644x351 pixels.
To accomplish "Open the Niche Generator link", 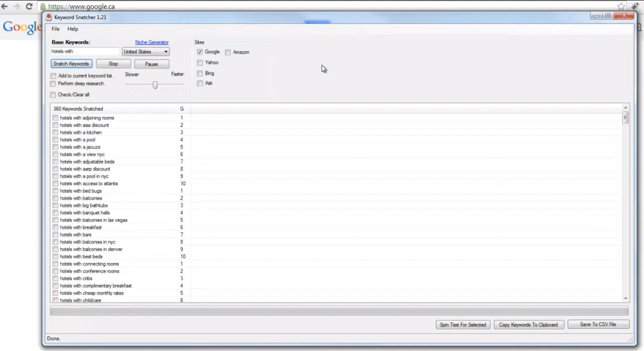I will pos(152,42).
